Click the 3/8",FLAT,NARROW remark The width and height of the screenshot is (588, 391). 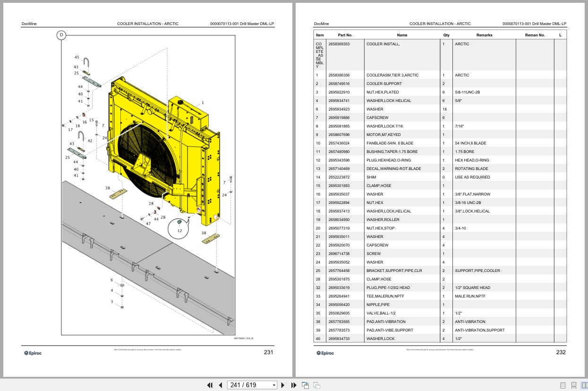point(472,194)
